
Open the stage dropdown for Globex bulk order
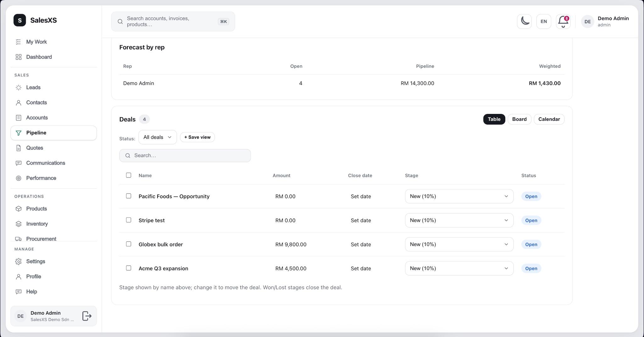[459, 244]
